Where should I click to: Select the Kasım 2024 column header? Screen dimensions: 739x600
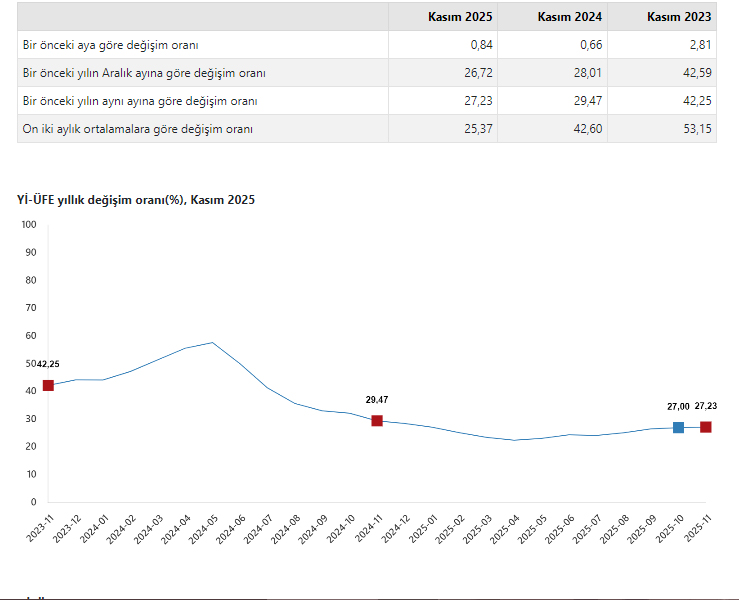click(552, 17)
